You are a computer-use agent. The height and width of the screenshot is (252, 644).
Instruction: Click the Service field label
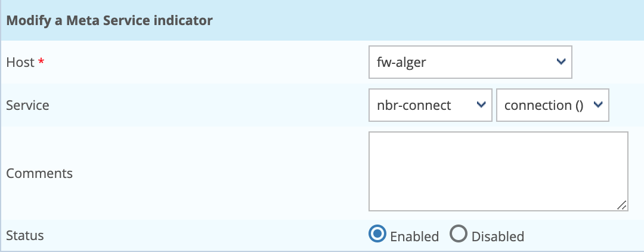point(27,105)
